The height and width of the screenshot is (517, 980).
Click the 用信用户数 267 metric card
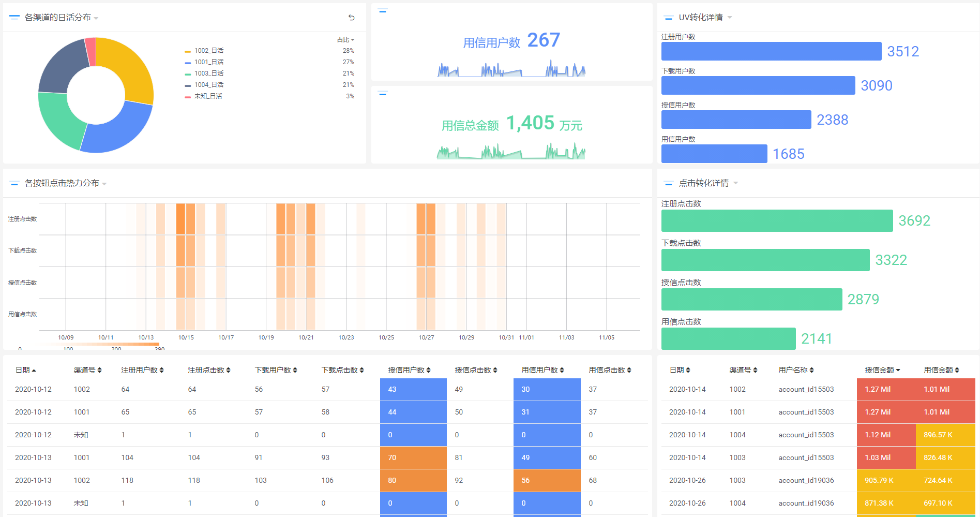pos(511,42)
